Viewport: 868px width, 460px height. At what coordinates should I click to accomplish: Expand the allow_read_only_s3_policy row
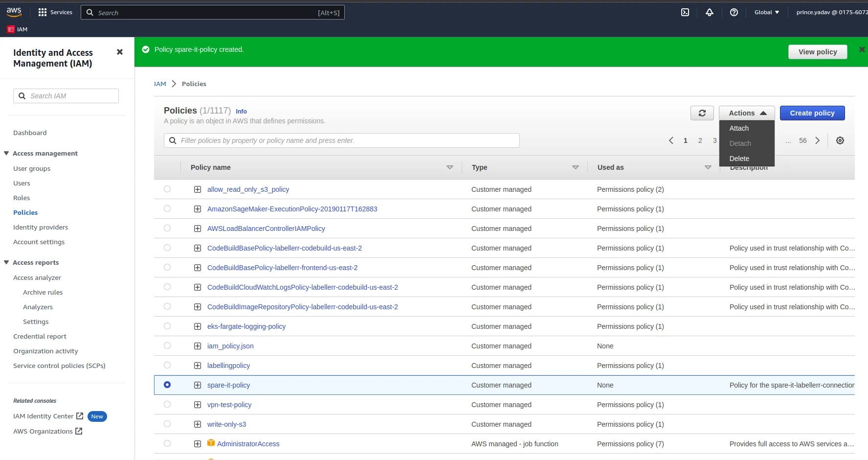click(198, 189)
